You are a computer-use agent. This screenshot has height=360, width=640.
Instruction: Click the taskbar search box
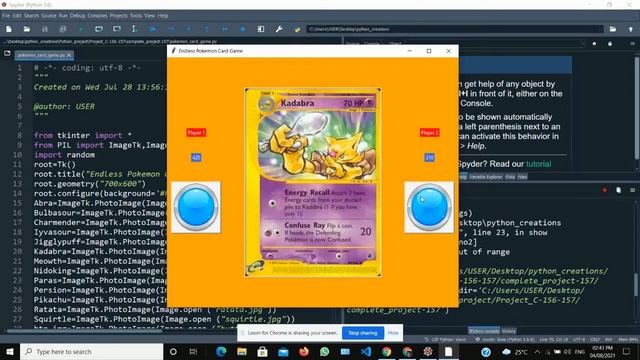coord(91,351)
